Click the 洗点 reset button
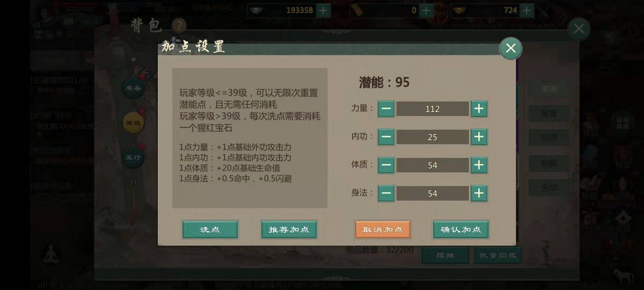The height and width of the screenshot is (290, 644). tap(210, 229)
